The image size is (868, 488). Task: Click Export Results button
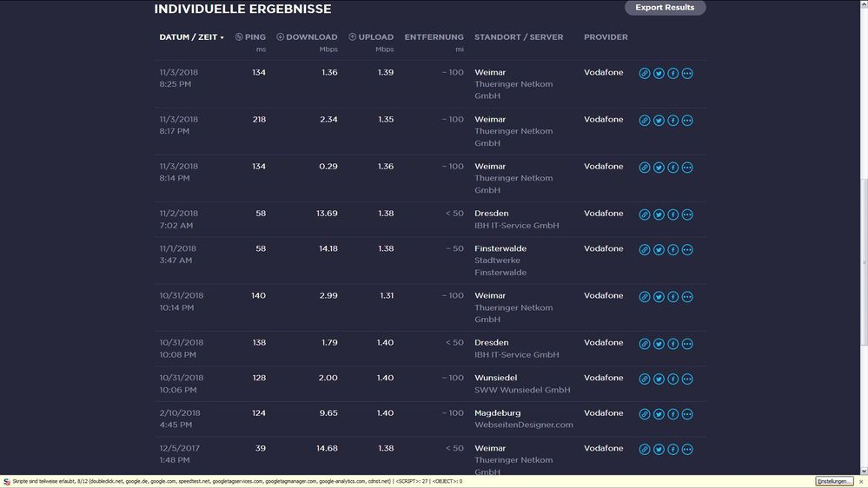[x=665, y=7]
